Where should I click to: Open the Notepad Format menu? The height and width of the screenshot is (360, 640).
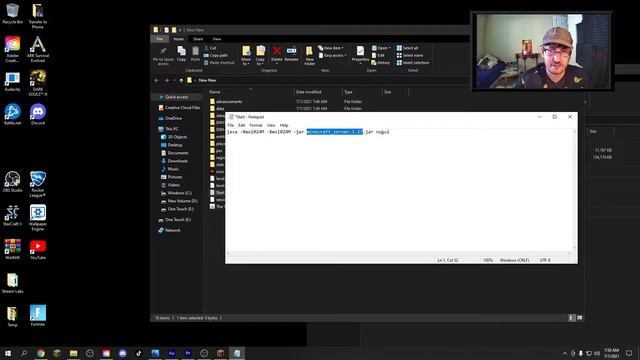[x=256, y=125]
